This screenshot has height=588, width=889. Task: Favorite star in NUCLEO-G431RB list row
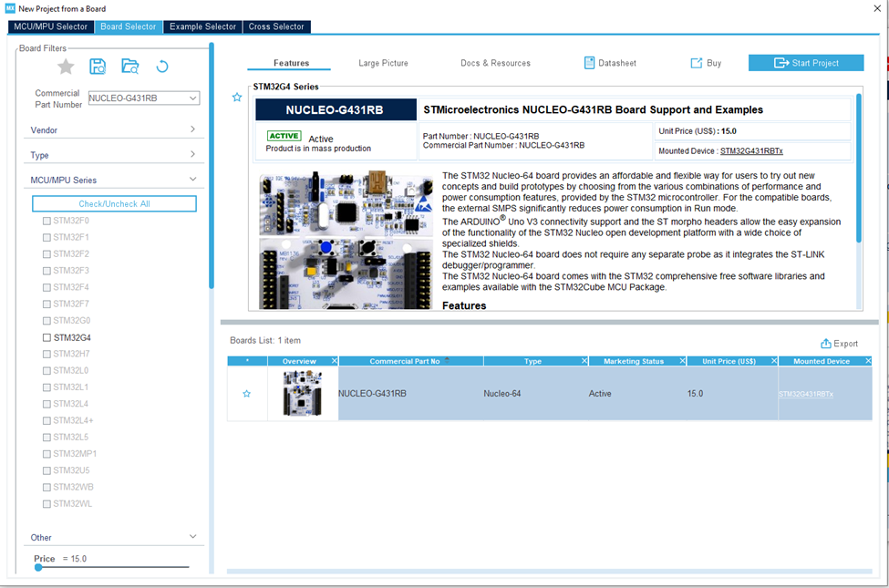[246, 394]
